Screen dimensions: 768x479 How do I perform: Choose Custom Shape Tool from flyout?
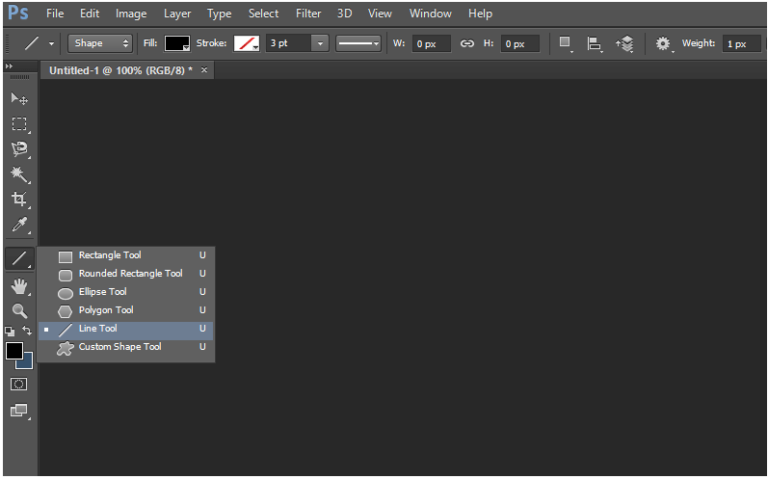(126, 347)
